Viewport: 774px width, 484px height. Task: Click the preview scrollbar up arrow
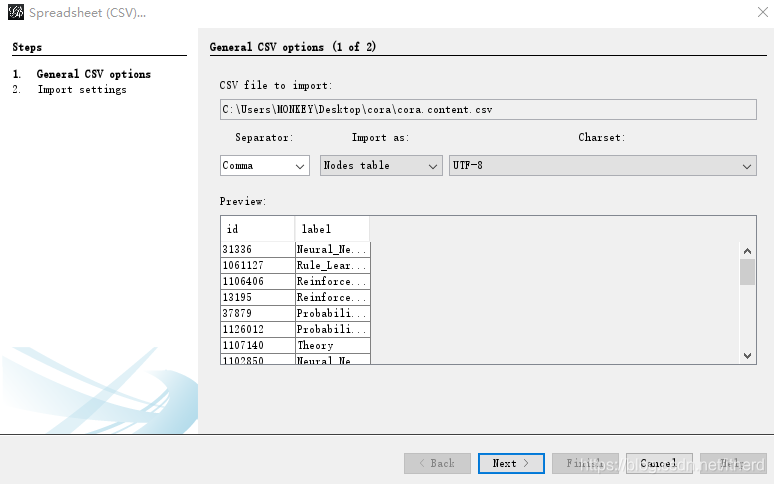[747, 251]
